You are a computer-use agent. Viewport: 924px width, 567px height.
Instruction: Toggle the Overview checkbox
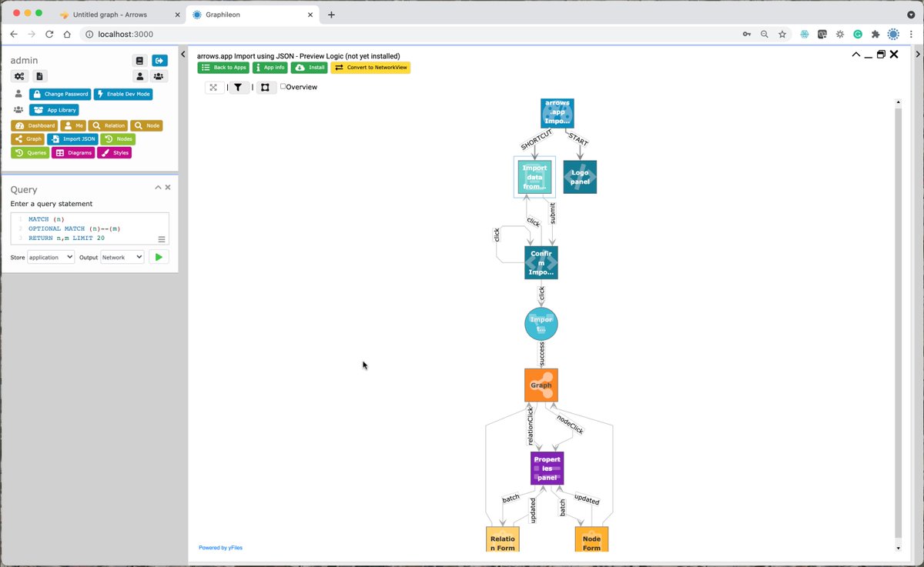point(283,87)
